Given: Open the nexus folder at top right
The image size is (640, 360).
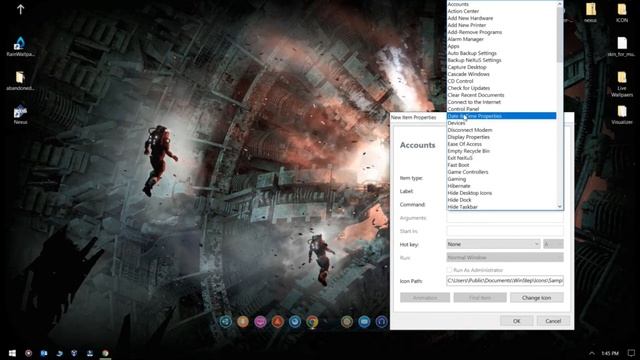Looking at the screenshot, I should [590, 13].
